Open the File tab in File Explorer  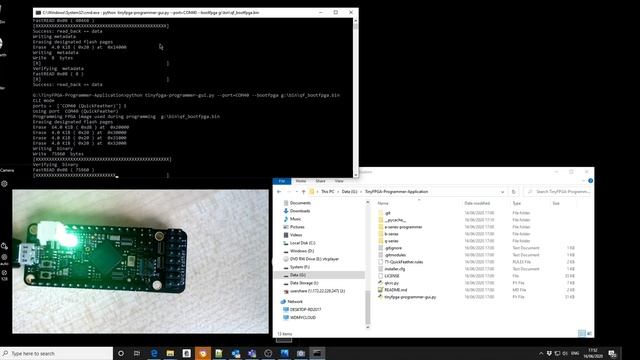pyautogui.click(x=282, y=181)
